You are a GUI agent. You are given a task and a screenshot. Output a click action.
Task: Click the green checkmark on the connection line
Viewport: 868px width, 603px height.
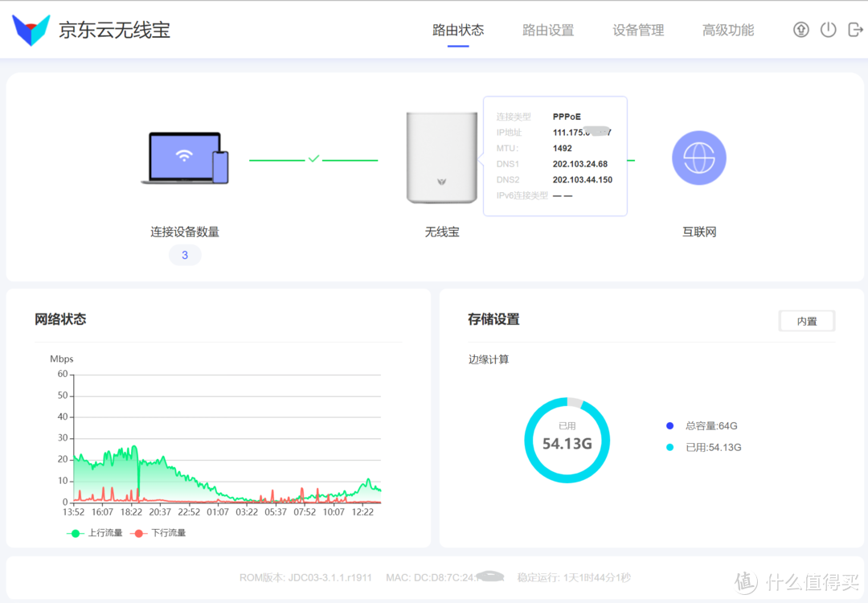point(314,158)
